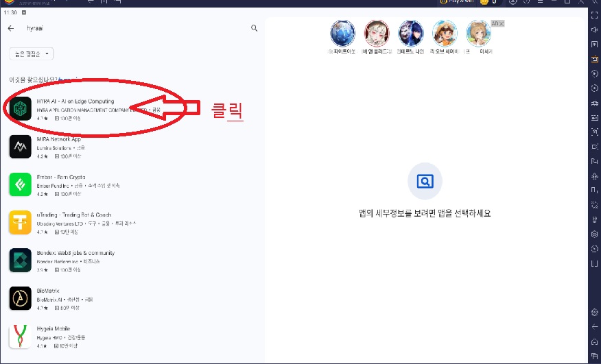
Task: Click the BioMatrix AI developer line
Action: pos(64,300)
